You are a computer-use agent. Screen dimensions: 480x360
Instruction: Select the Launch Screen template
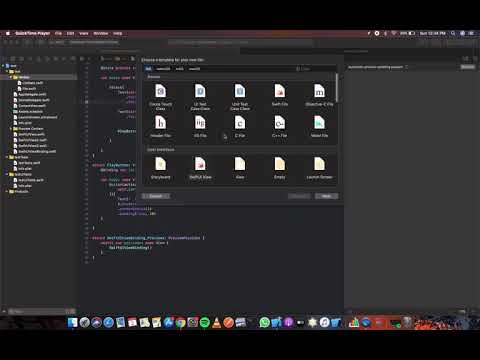(319, 168)
